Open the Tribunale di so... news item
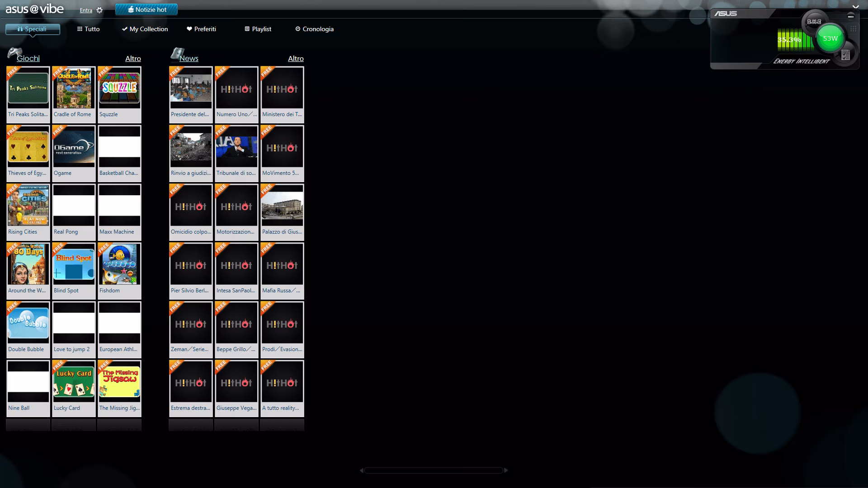 [x=236, y=154]
